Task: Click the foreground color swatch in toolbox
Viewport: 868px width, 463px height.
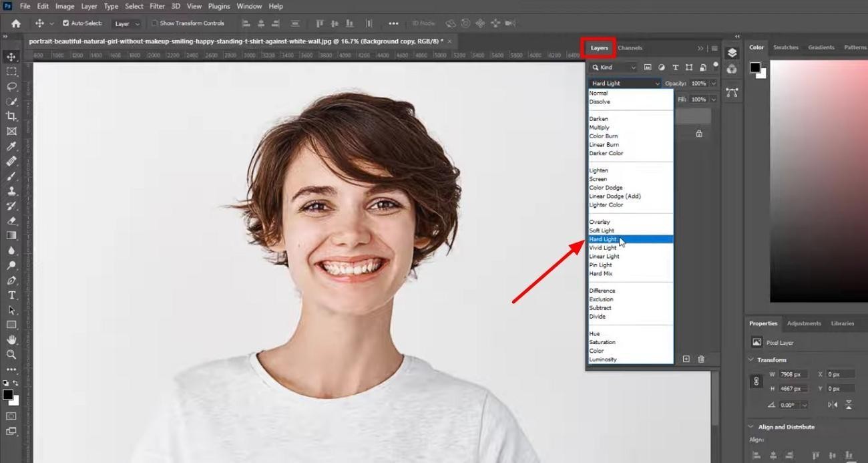Action: pyautogui.click(x=7, y=395)
